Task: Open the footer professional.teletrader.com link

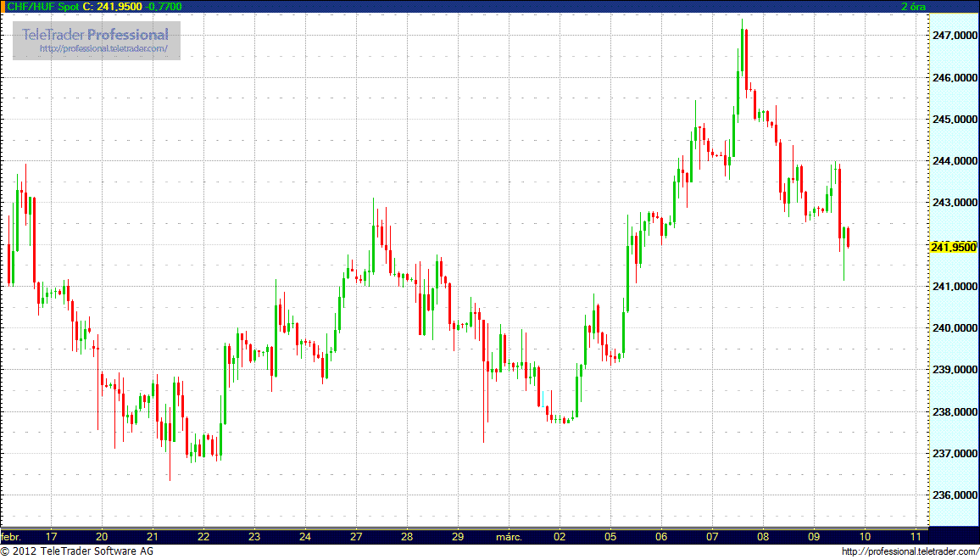Action: 909,552
